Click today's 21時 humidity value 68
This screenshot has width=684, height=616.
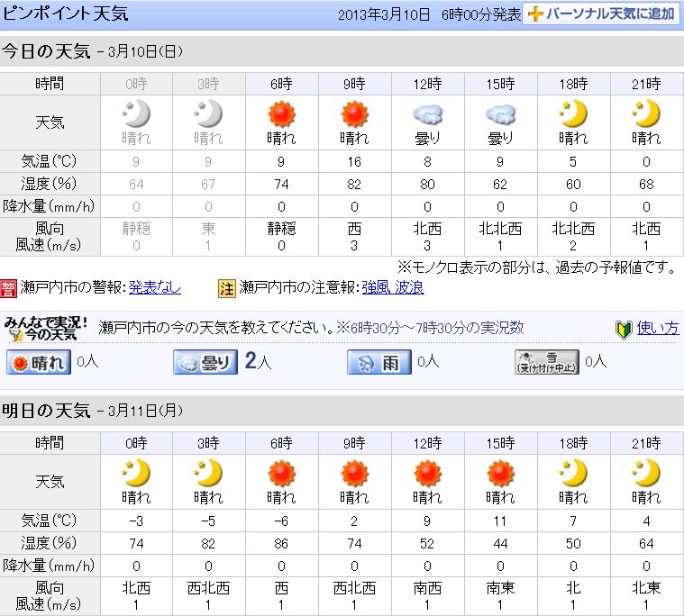(646, 185)
